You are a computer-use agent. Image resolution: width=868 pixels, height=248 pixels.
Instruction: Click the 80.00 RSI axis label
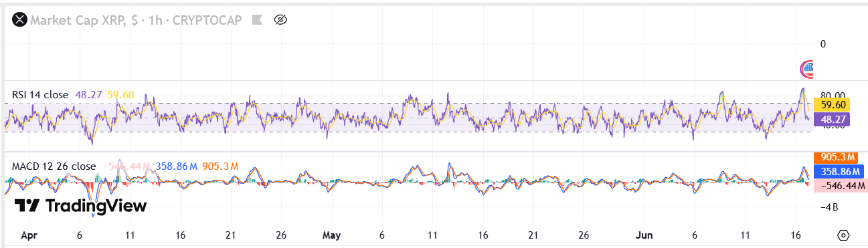click(x=833, y=96)
